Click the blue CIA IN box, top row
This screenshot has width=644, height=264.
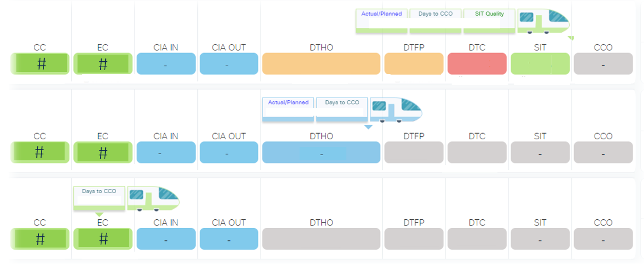coord(166,64)
